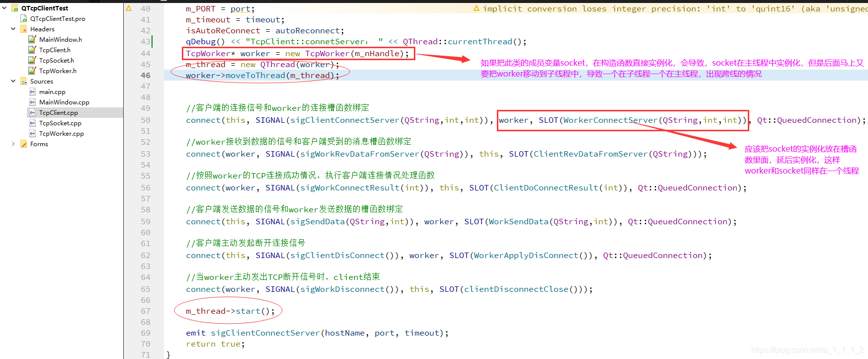Open MainWindow.cpp in project tree
Screen dimensions: 868x359
pyautogui.click(x=64, y=102)
